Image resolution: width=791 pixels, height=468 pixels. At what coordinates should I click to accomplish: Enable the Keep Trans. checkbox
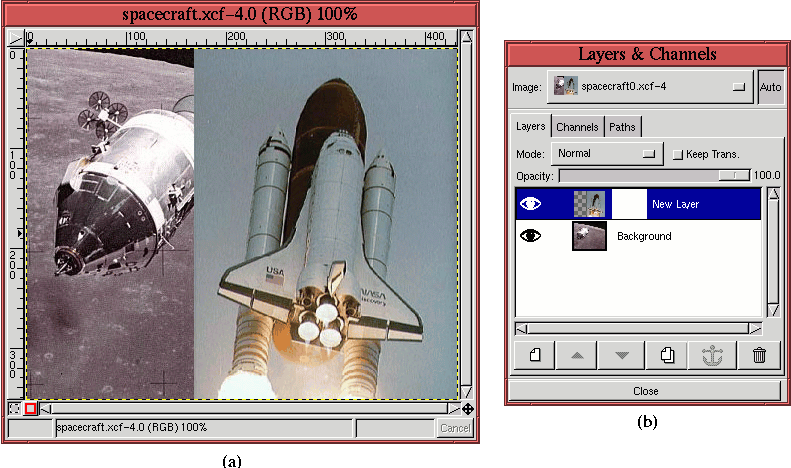coord(677,154)
